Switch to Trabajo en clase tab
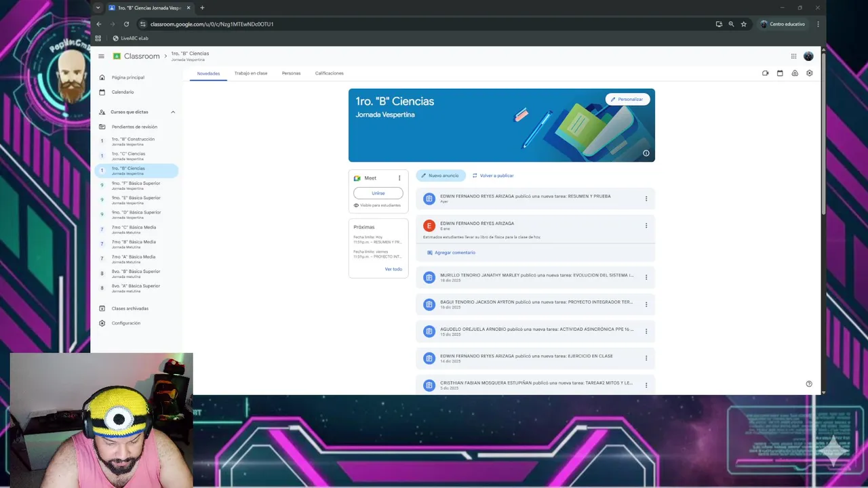The image size is (868, 488). (x=251, y=73)
